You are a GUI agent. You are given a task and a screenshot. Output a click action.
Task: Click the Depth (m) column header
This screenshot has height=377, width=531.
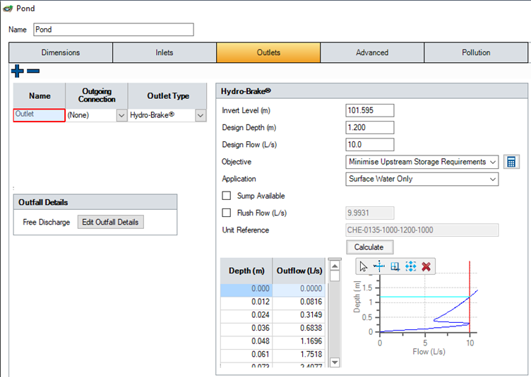[247, 271]
